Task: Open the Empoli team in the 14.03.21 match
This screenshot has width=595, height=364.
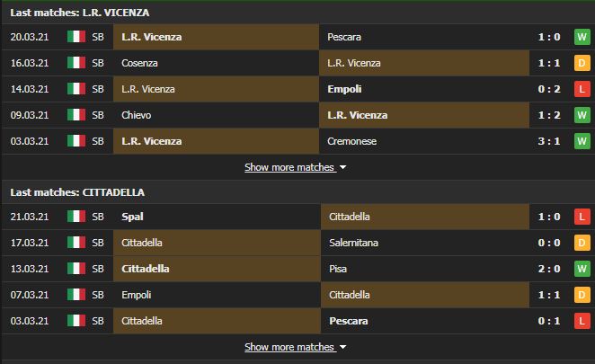Action: click(344, 89)
